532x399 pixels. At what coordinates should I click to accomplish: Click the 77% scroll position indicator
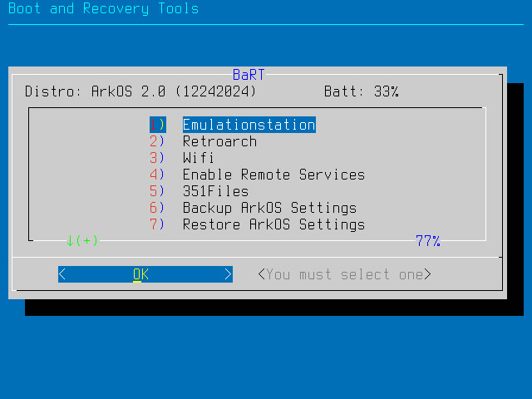click(428, 241)
